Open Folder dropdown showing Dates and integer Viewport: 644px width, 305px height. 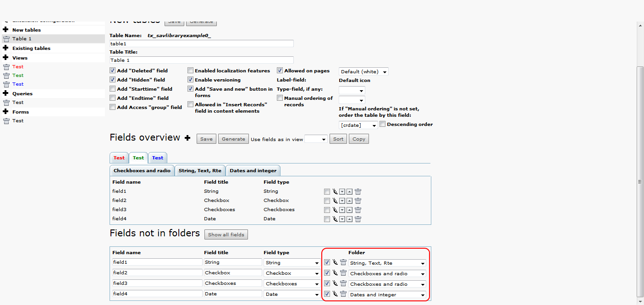pos(387,294)
